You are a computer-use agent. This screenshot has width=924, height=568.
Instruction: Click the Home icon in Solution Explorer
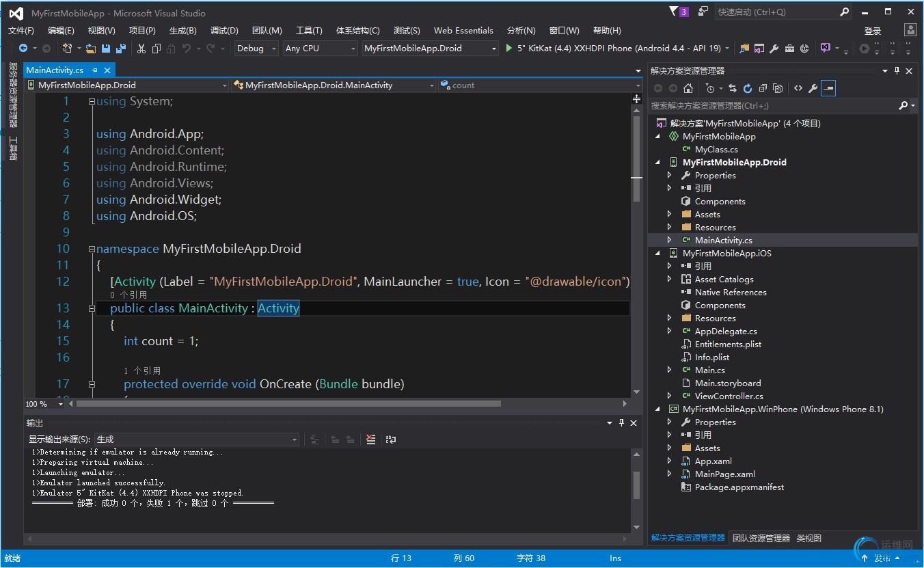688,88
